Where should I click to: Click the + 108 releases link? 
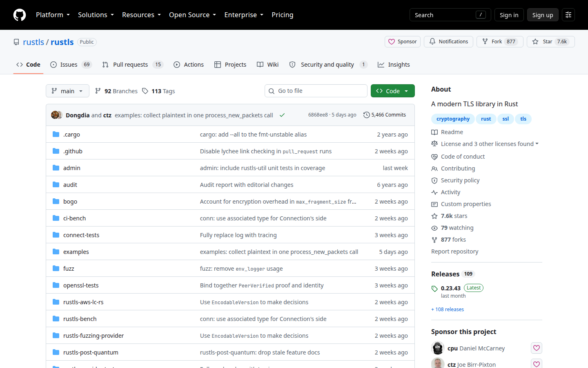click(x=448, y=310)
